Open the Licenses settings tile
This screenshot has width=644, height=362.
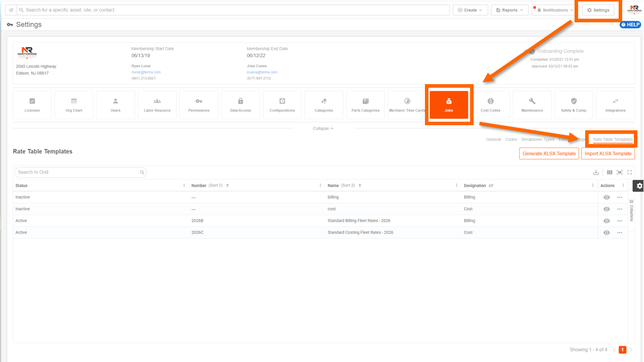(x=32, y=105)
